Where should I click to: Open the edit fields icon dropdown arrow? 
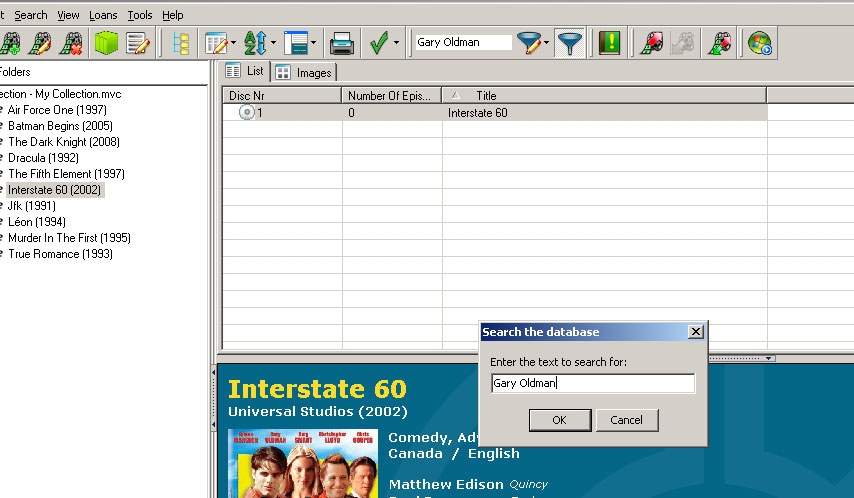pyautogui.click(x=233, y=42)
